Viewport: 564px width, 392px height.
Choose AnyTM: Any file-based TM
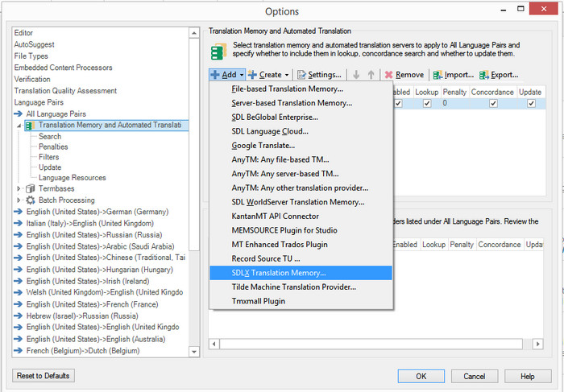pyautogui.click(x=301, y=159)
